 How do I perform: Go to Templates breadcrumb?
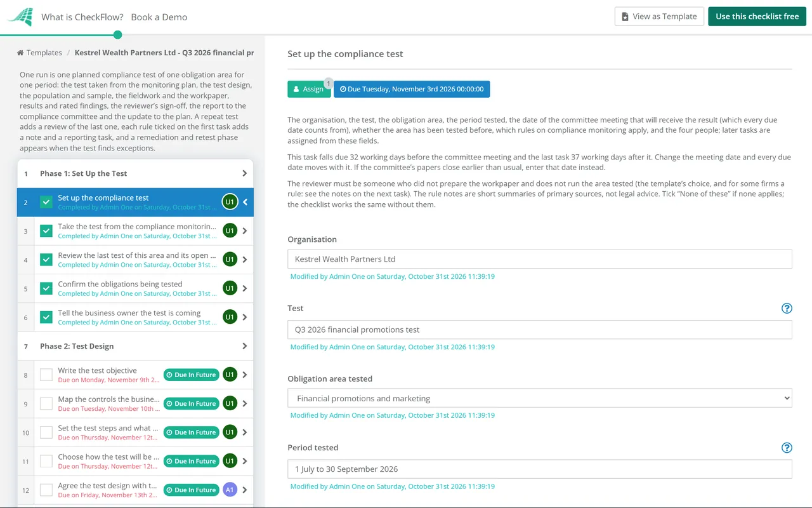tap(44, 53)
